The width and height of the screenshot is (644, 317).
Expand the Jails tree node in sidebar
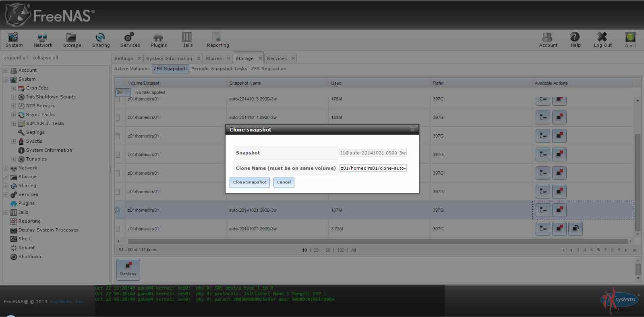6,212
